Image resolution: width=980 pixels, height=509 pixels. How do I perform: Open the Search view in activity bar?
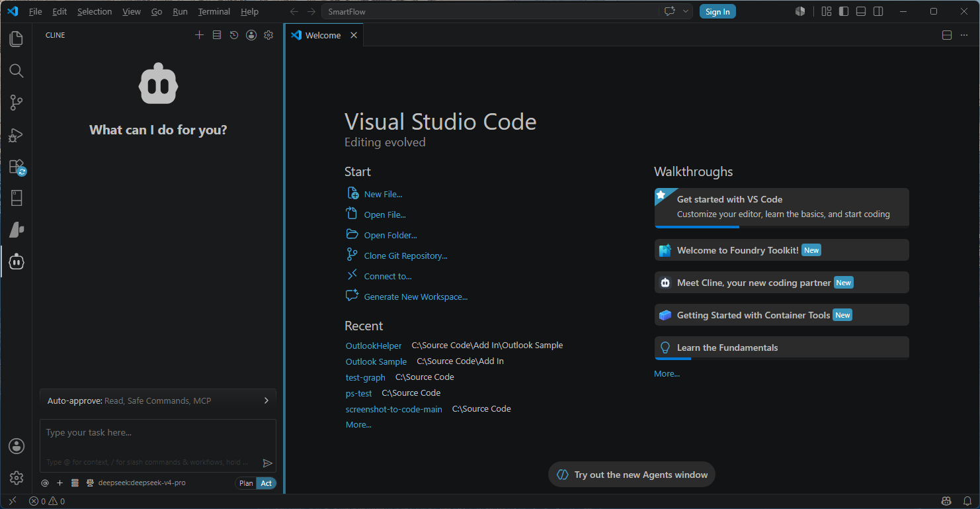point(16,71)
